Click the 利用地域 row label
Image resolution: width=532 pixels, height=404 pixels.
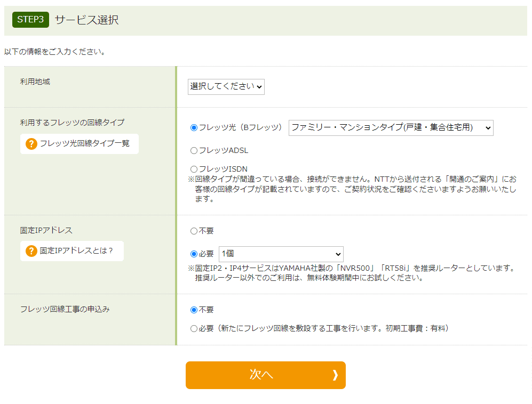pyautogui.click(x=35, y=82)
